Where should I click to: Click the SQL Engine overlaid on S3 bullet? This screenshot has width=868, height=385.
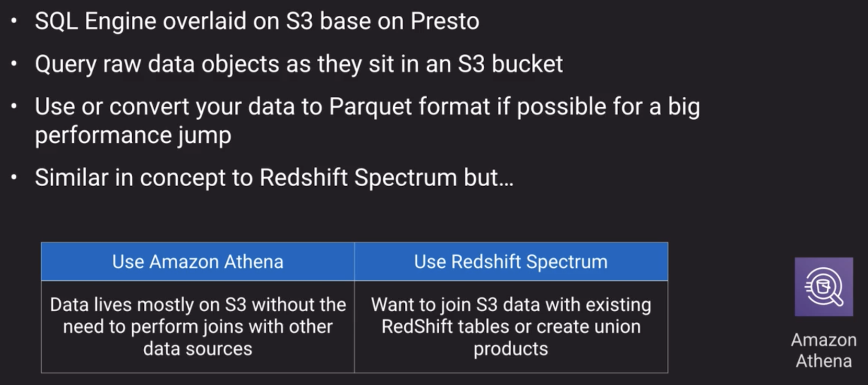(257, 21)
